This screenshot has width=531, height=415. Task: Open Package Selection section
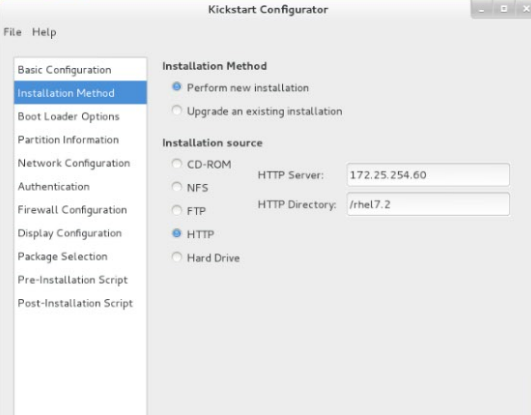[x=80, y=256]
